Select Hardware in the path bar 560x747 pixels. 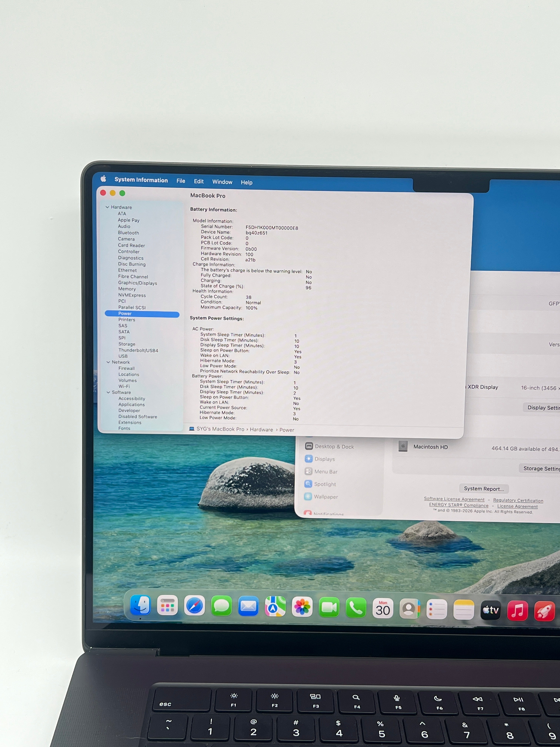[x=262, y=430]
